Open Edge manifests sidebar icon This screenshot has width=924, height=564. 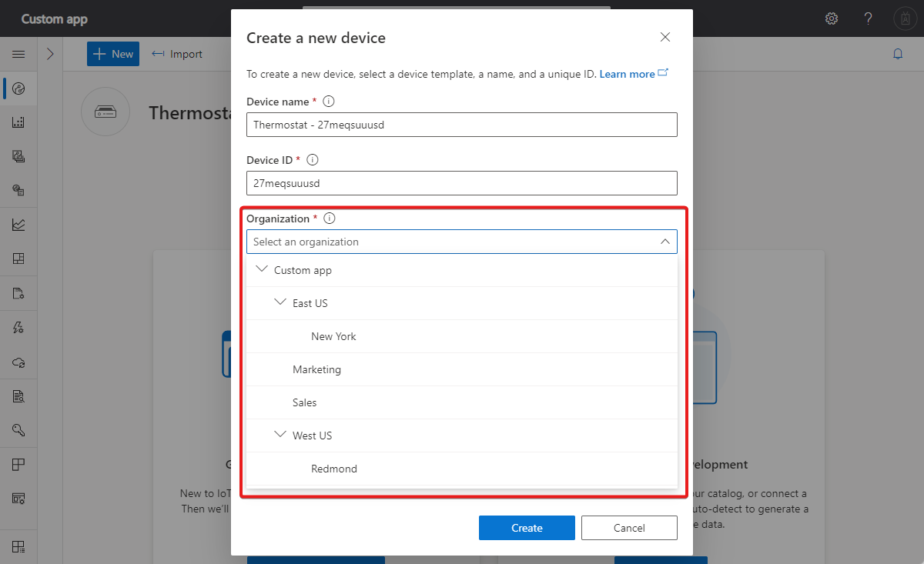18,190
